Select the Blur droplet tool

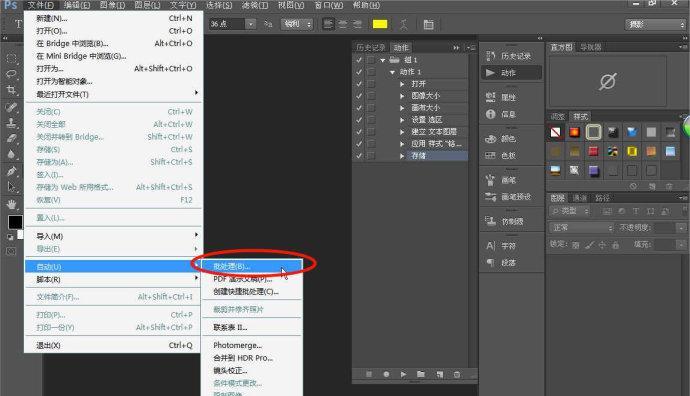pyautogui.click(x=11, y=154)
